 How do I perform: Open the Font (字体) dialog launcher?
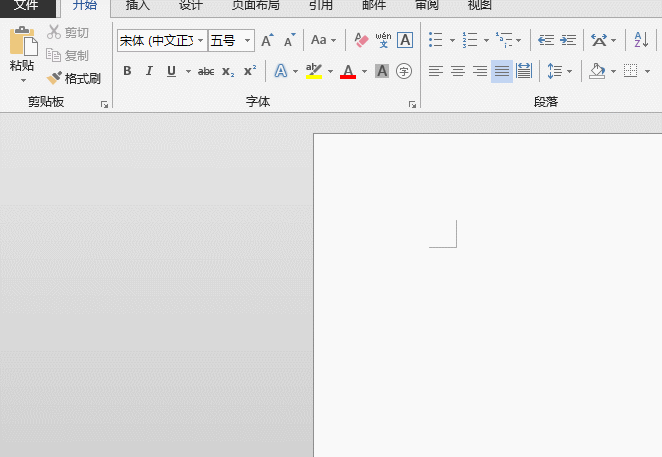pyautogui.click(x=412, y=104)
